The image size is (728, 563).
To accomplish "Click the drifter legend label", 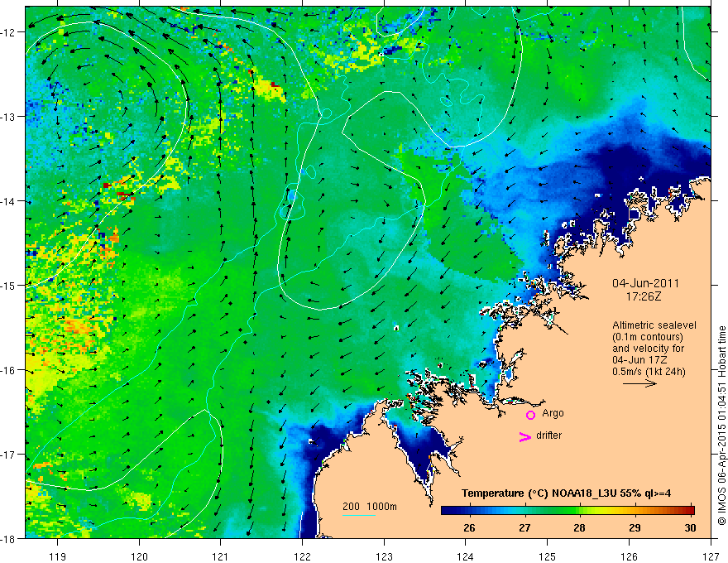I will point(548,435).
